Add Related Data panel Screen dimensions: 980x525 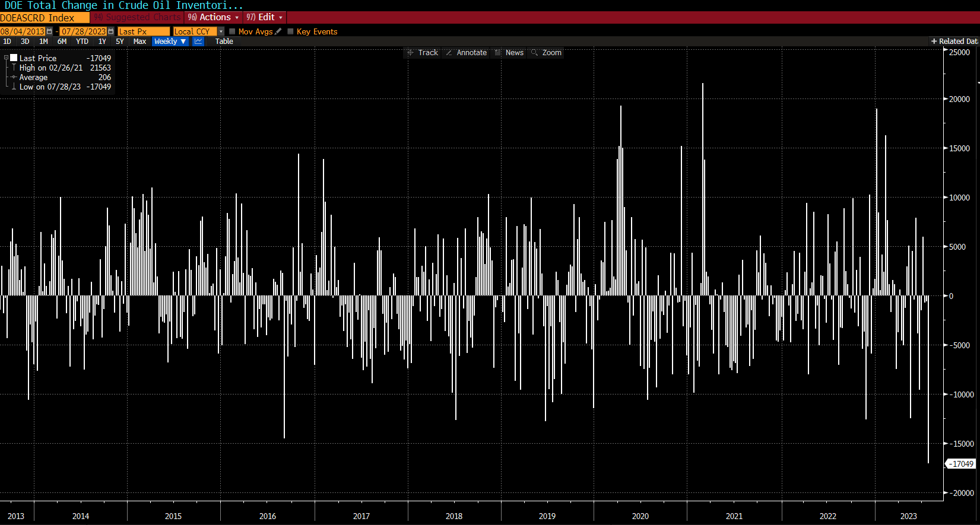click(954, 42)
